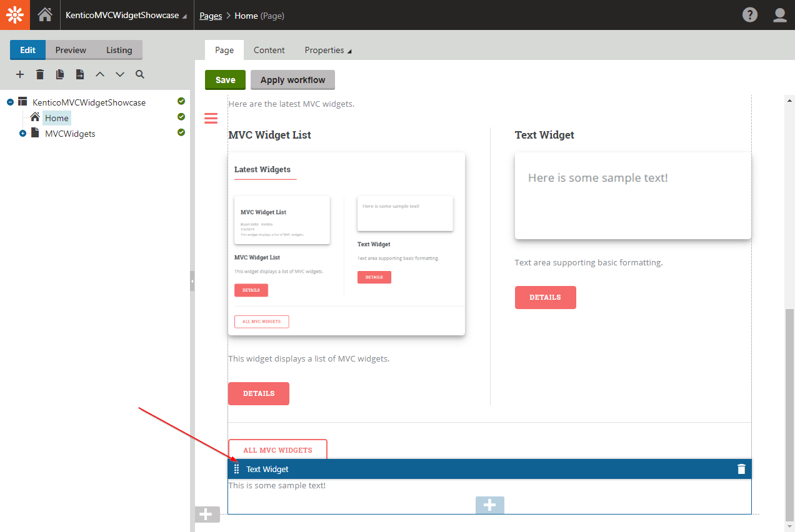Click the 'Latest Widgets' heading in preview
This screenshot has height=532, width=795.
tap(262, 169)
